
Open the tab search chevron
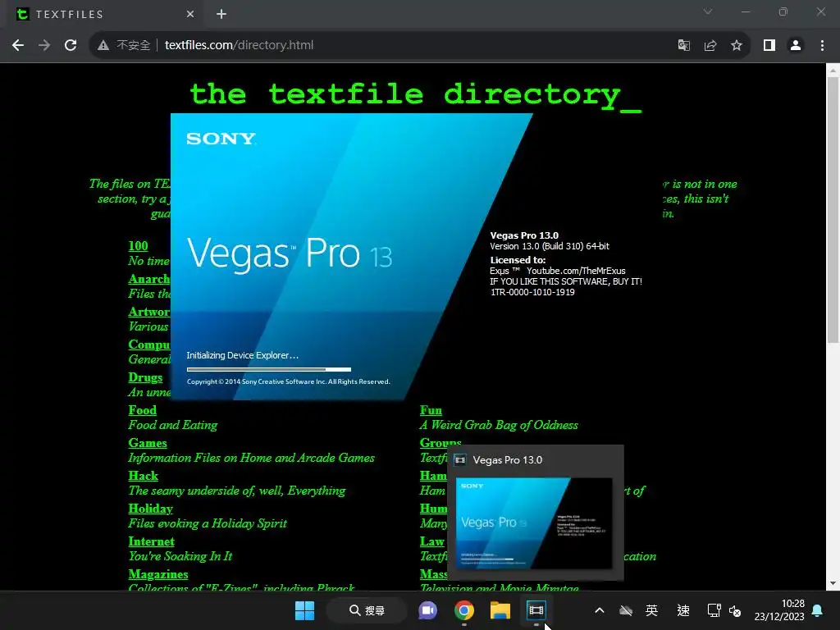pyautogui.click(x=708, y=11)
